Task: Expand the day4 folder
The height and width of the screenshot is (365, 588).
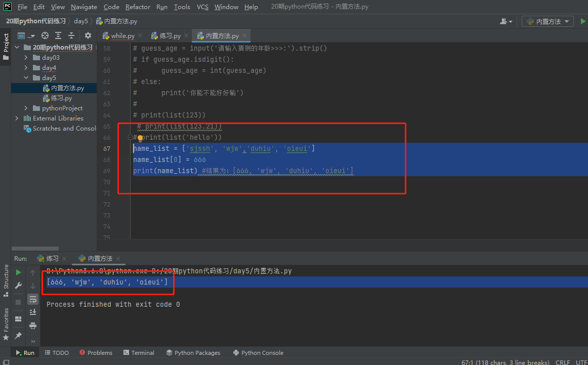Action: point(26,67)
